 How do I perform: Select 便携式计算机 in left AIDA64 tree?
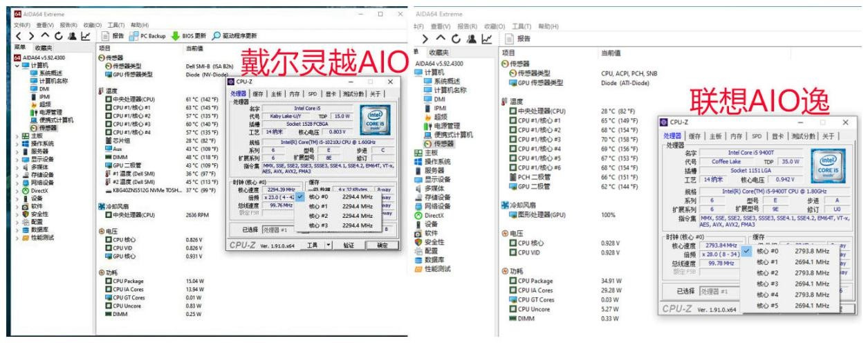pos(51,120)
